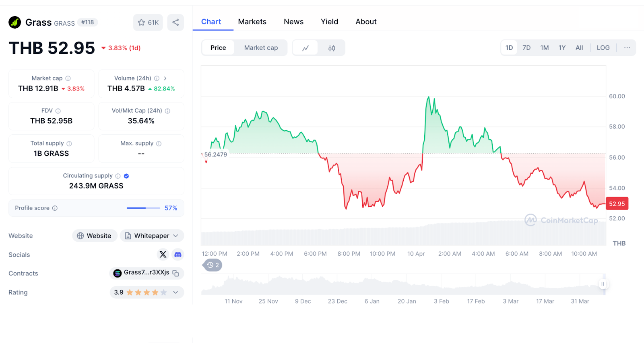Grab the chart range navigator handle
This screenshot has height=343, width=644.
click(x=603, y=284)
